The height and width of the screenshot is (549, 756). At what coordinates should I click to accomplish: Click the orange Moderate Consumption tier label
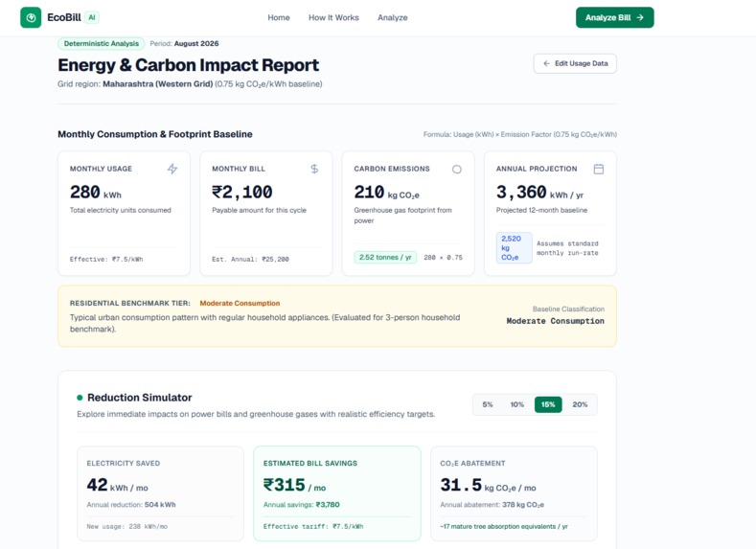240,303
